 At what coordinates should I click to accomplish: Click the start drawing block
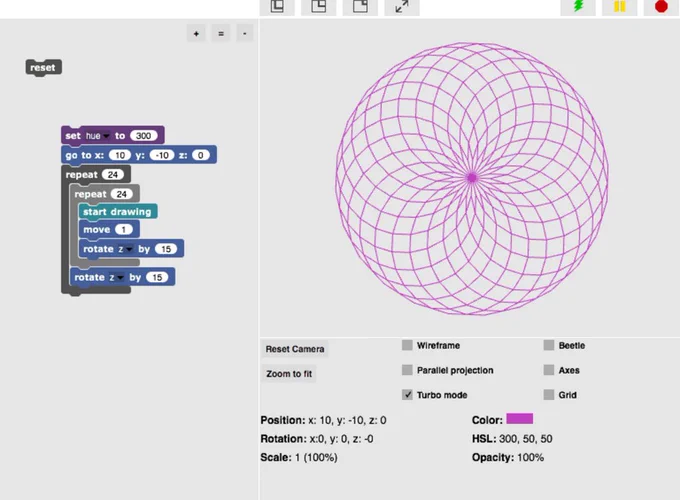[x=118, y=212]
